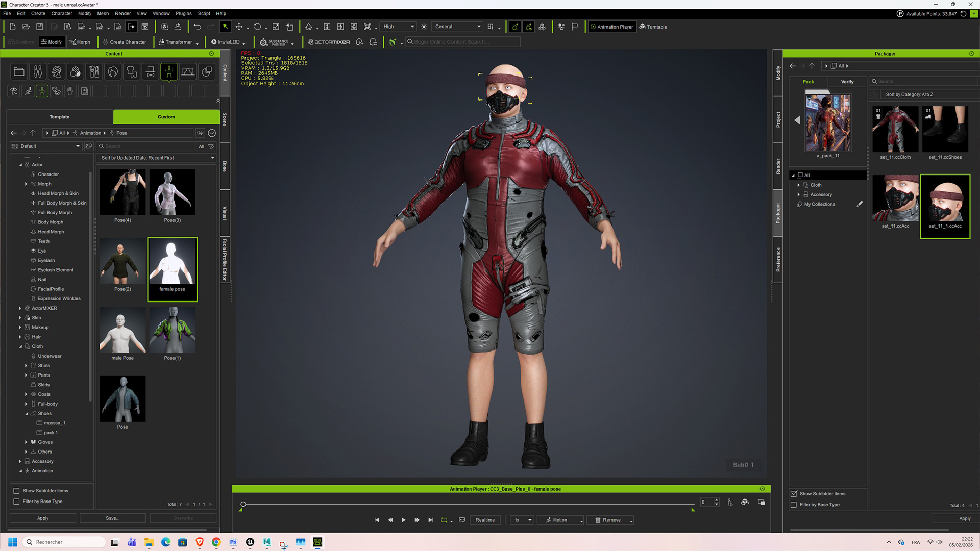Jump to the first frame icon
Viewport: 980px width, 551px height.
pyautogui.click(x=377, y=520)
